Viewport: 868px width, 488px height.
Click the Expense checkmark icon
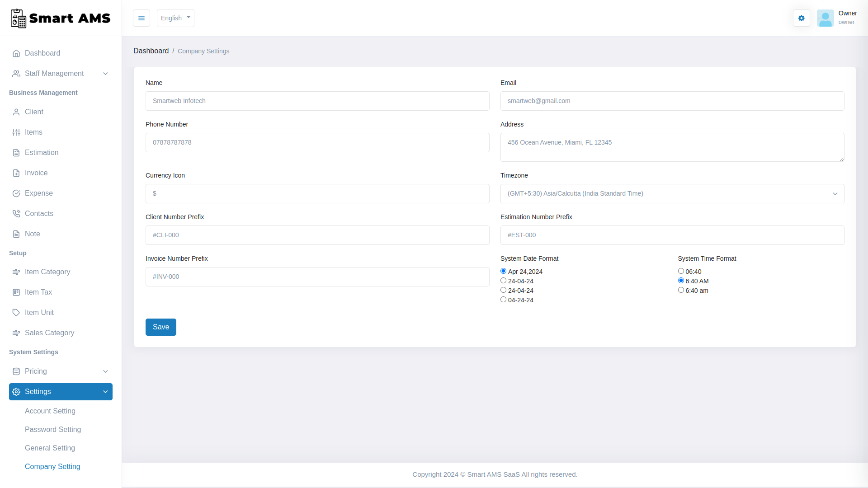point(16,193)
